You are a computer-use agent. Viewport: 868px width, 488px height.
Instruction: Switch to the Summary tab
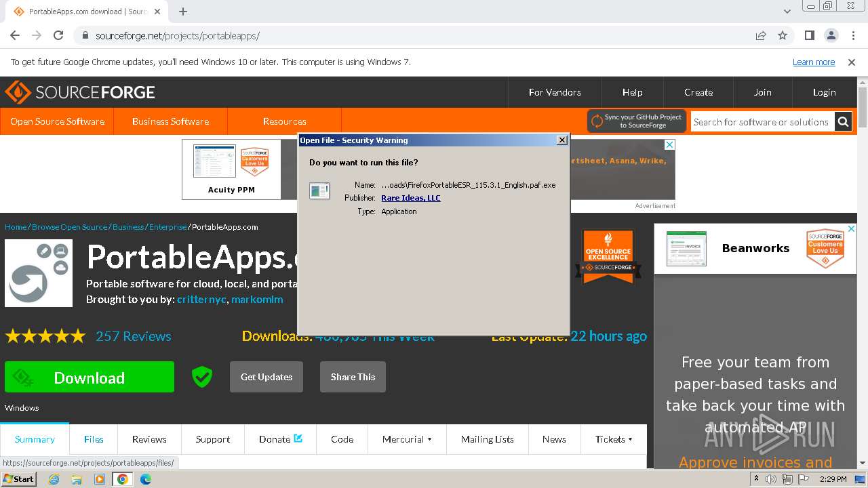[x=35, y=439]
